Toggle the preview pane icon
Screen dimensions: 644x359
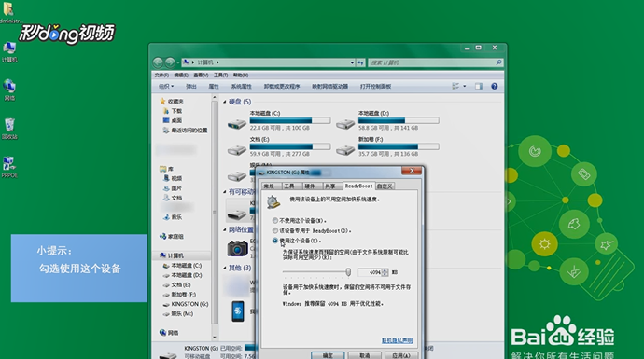pyautogui.click(x=479, y=86)
